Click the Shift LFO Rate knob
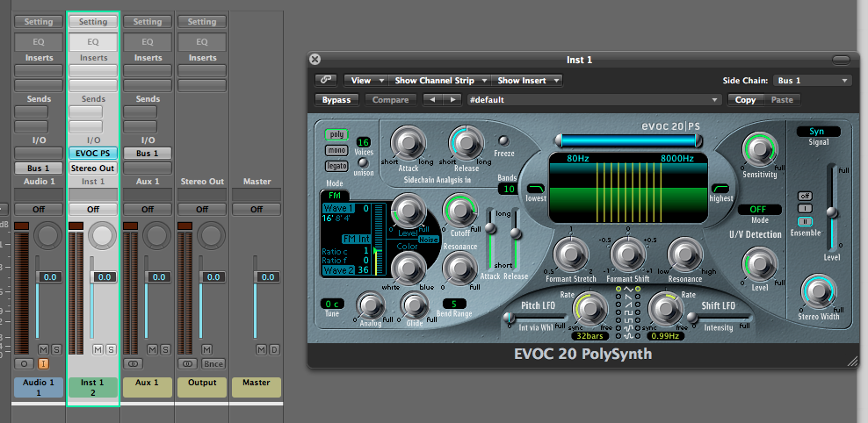This screenshot has height=423, width=868. (666, 309)
